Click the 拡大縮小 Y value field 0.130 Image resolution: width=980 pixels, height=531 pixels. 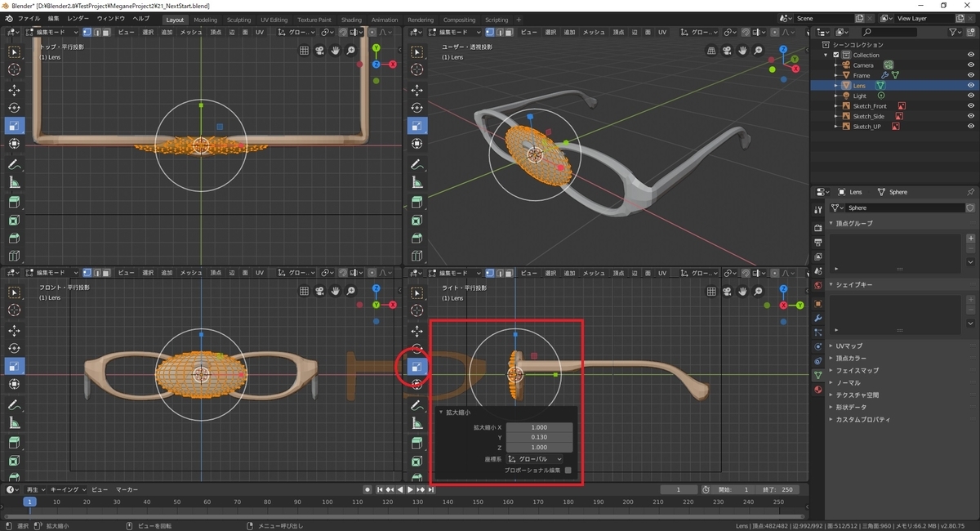(x=539, y=437)
